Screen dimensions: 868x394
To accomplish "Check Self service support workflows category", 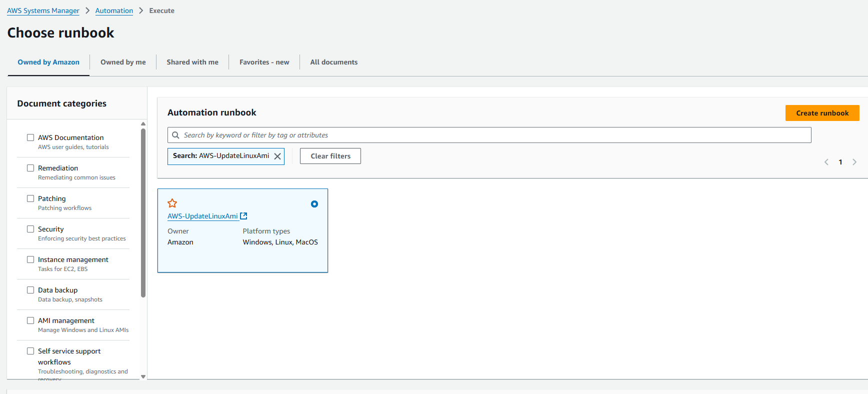I will (30, 351).
